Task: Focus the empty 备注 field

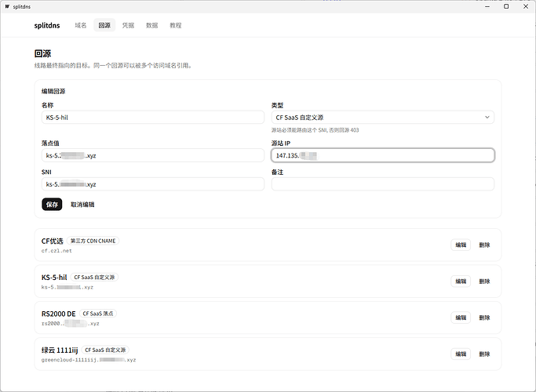Action: [x=383, y=184]
